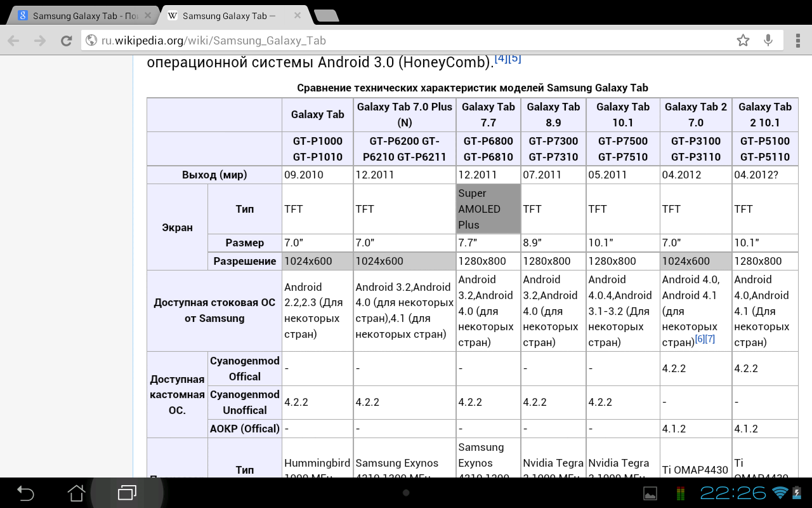812x508 pixels.
Task: Reload the Wikipedia page
Action: (x=66, y=41)
